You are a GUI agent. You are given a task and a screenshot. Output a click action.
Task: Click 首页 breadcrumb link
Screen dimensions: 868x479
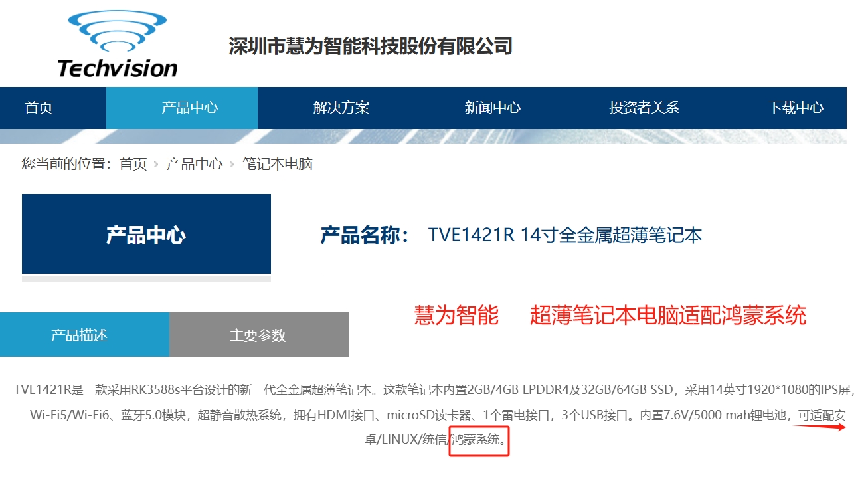(x=133, y=164)
